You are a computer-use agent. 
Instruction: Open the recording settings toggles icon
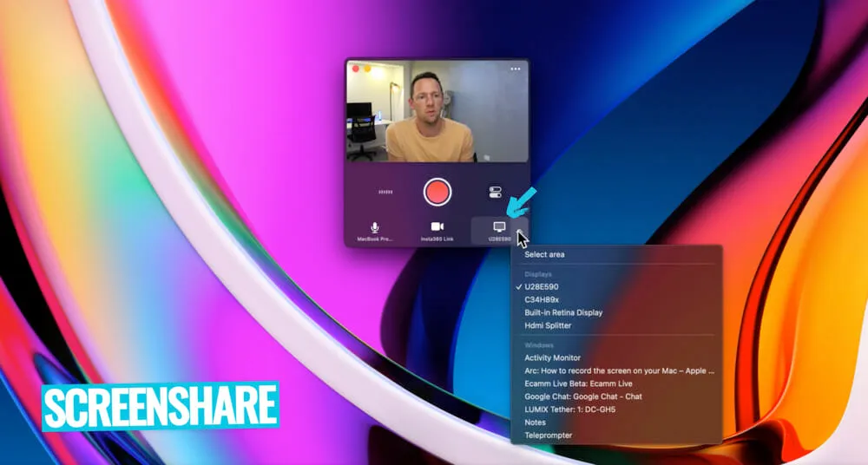496,192
